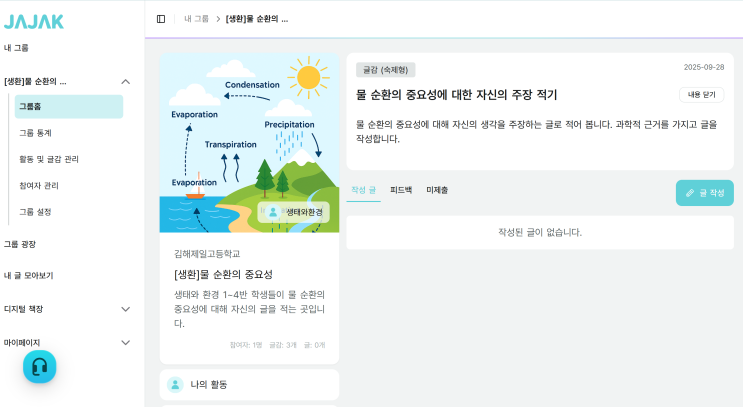Switch to the 작성 글 tab
Screen dimensions: 743x407
[x=363, y=190]
